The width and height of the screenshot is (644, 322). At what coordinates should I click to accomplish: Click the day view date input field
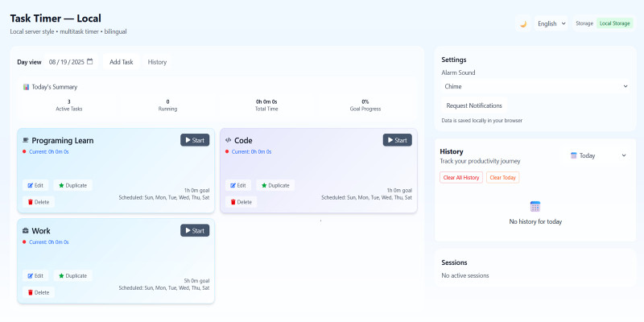(x=71, y=62)
